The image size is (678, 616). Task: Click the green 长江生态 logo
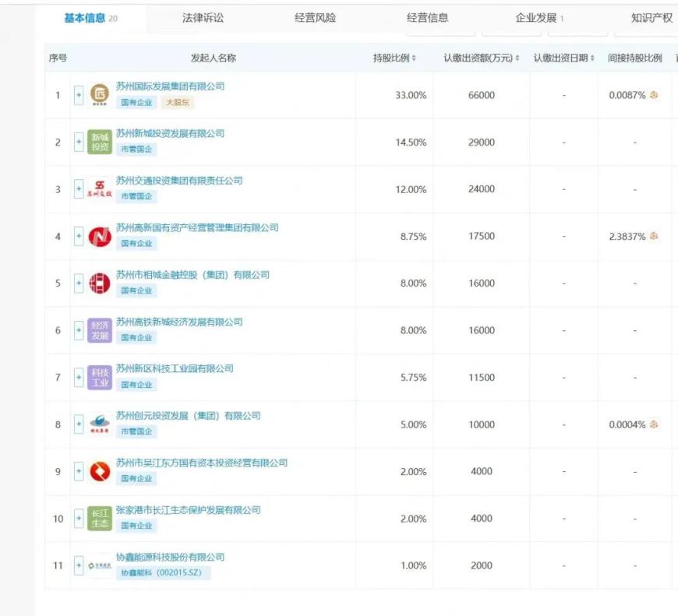click(x=100, y=519)
